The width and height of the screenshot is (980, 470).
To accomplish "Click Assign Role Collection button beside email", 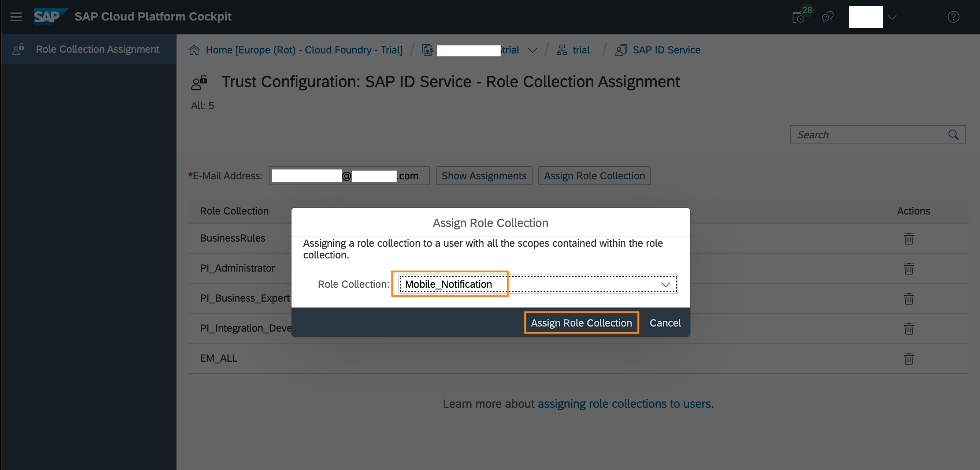I will 594,176.
